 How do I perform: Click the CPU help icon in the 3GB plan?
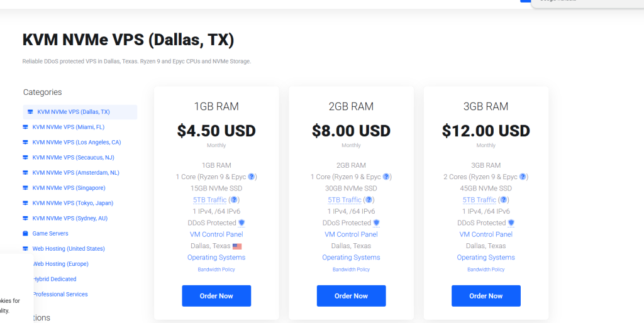pos(523,177)
